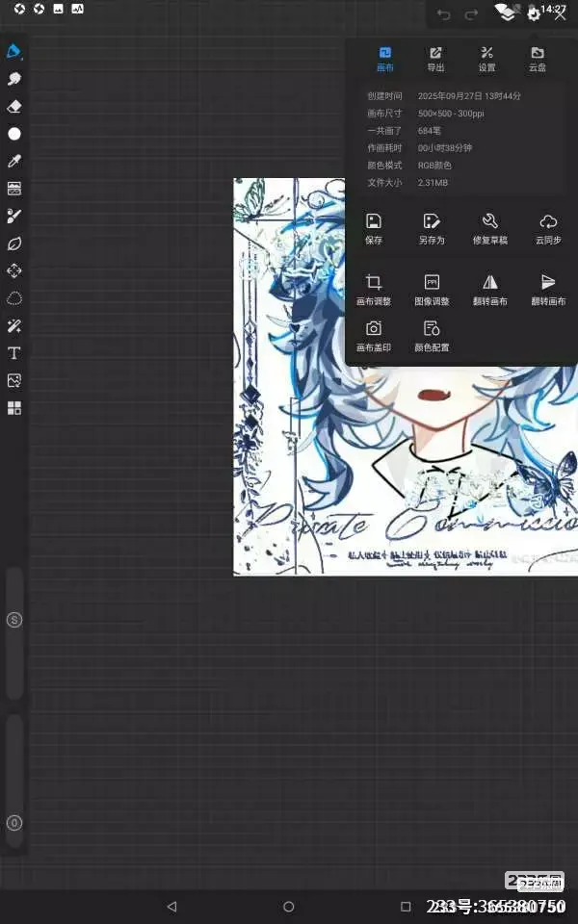Switch to the 设置 (settings) tab
This screenshot has height=924, width=578.
(x=486, y=59)
